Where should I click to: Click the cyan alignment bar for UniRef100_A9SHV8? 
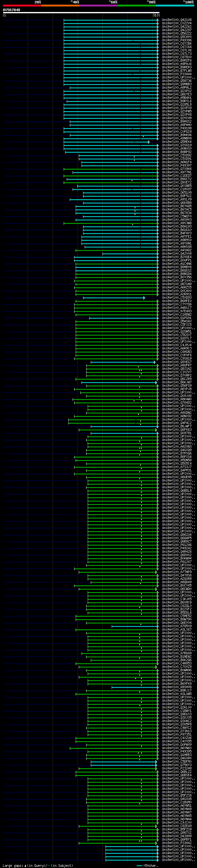(x=135, y=687)
